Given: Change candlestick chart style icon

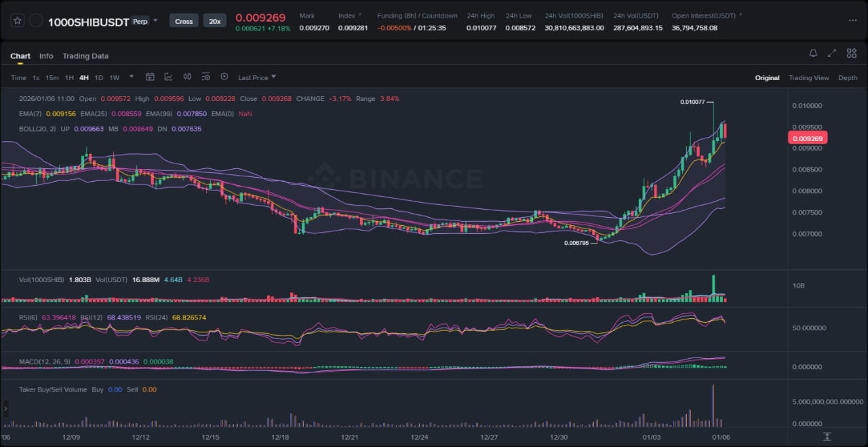Looking at the screenshot, I should (187, 77).
